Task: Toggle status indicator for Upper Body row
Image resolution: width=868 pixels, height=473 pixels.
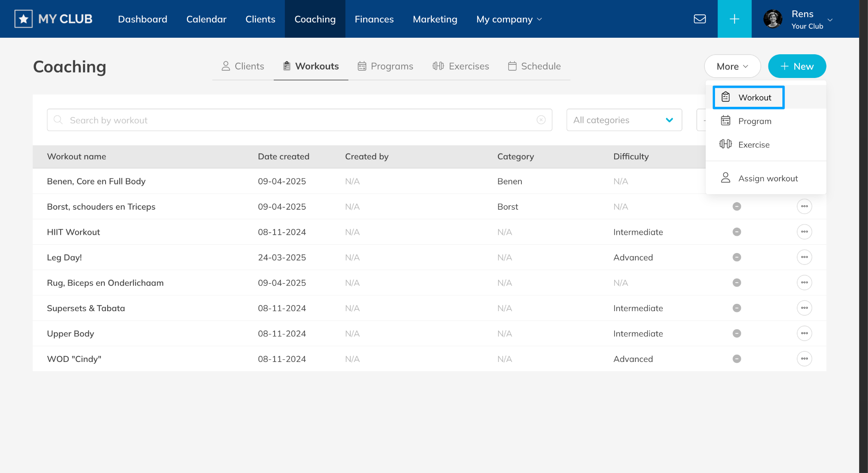Action: (737, 334)
